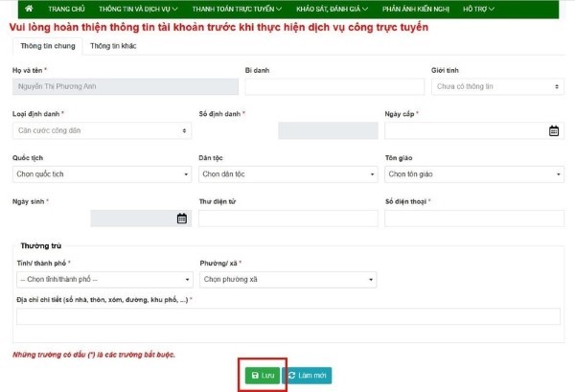Open calendar picker for Ngày cấp
The height and width of the screenshot is (392, 575).
click(554, 130)
